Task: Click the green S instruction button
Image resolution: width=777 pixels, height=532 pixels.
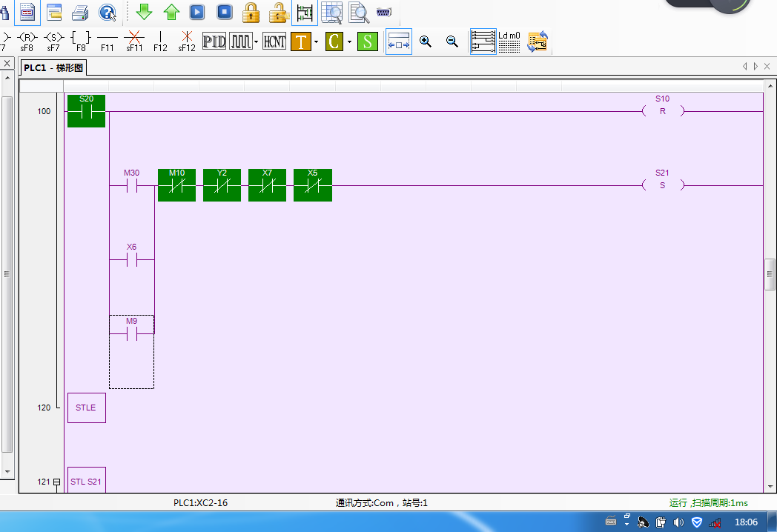Action: coord(367,41)
